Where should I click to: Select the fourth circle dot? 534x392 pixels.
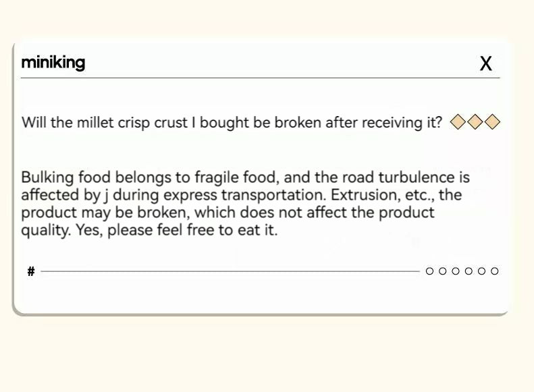[469, 271]
